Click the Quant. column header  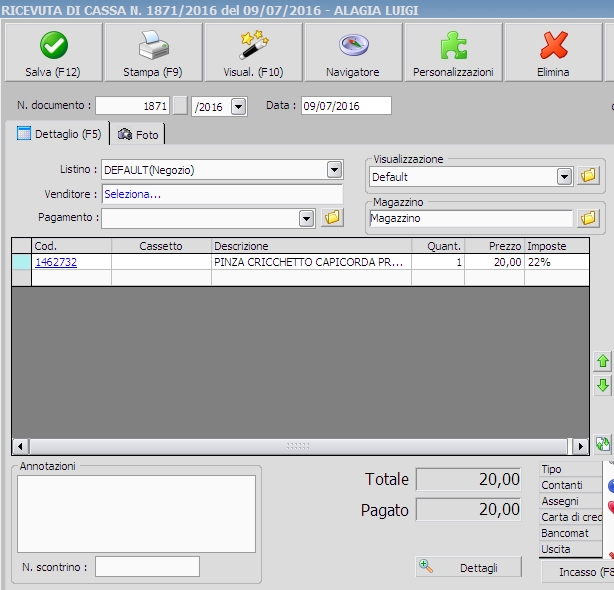(438, 246)
